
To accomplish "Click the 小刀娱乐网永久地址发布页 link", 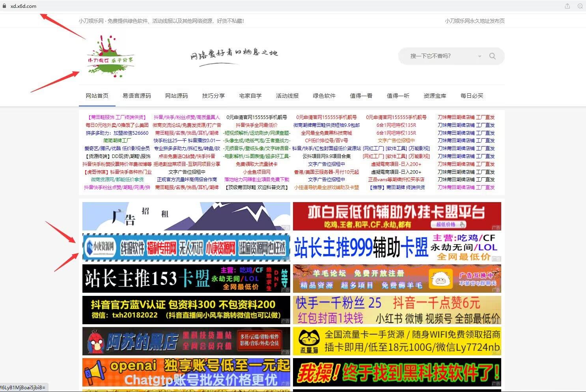I will [474, 21].
